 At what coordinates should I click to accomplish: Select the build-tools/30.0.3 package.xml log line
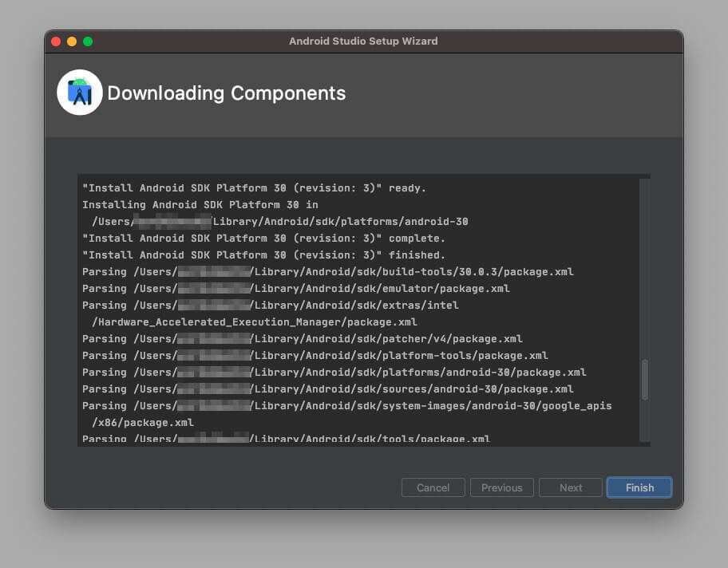pyautogui.click(x=327, y=271)
